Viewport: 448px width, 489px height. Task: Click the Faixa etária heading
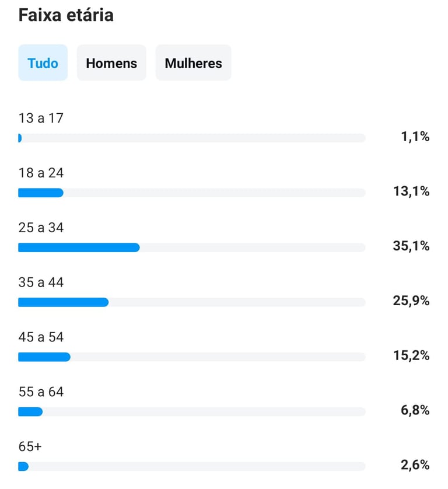[x=66, y=15]
